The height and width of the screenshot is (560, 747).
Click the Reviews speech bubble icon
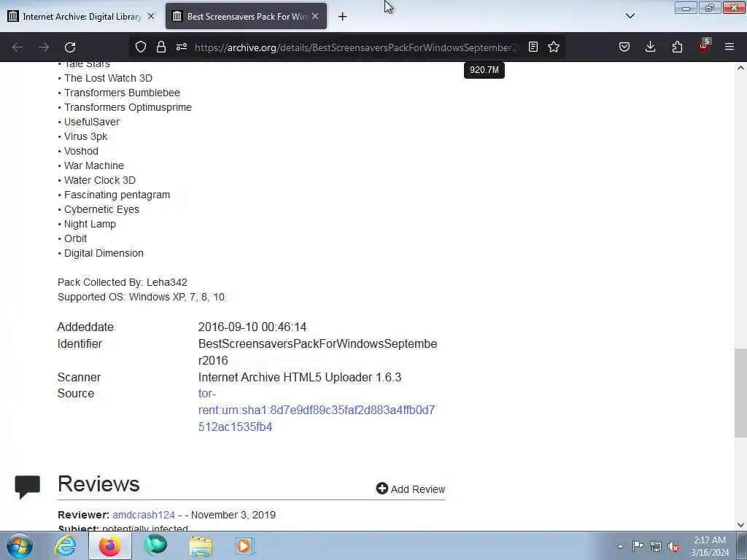tap(27, 486)
